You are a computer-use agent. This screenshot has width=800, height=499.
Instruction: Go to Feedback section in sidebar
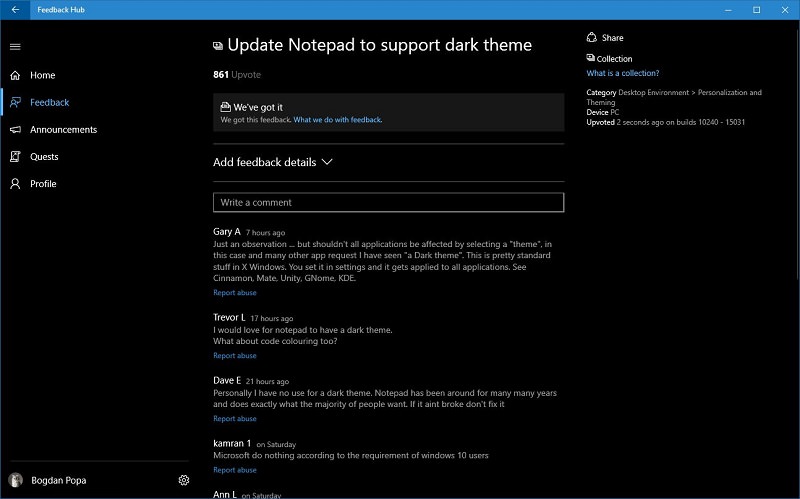[x=49, y=103]
